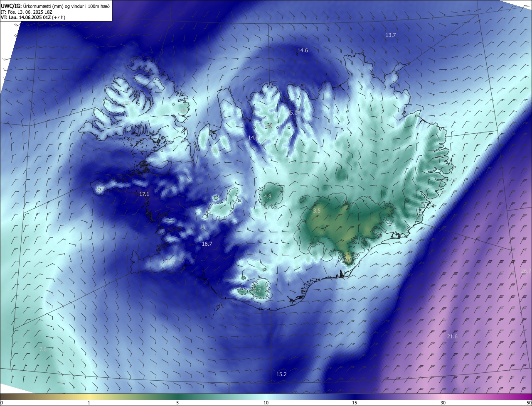The image size is (532, 406).
Task: Click the '21.6' value in the purple band
Action: [x=452, y=336]
